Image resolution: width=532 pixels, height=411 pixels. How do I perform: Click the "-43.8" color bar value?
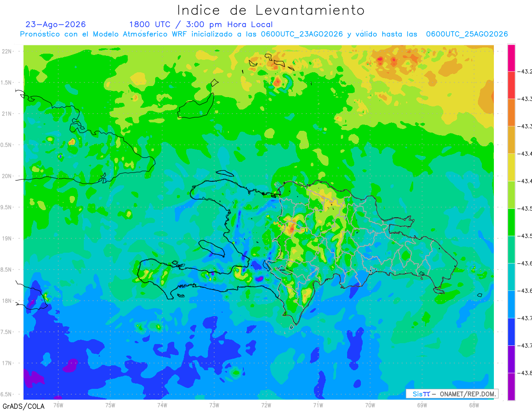pos(526,373)
